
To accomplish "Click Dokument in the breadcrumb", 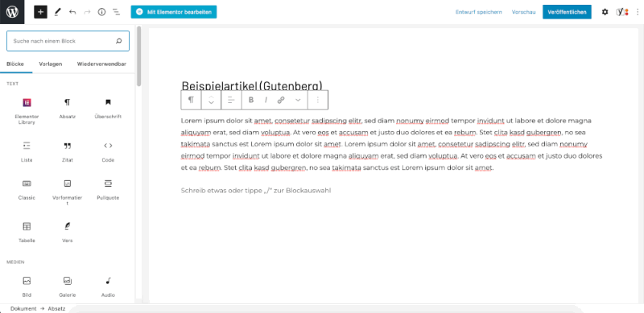I will 23,308.
